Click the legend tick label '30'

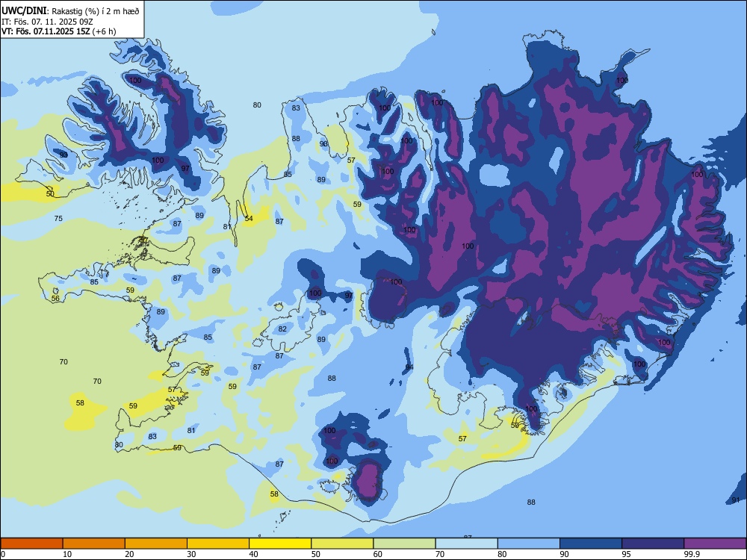point(191,554)
